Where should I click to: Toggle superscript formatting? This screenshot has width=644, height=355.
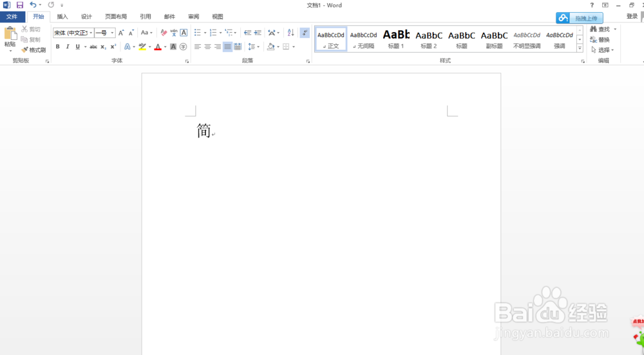click(113, 47)
